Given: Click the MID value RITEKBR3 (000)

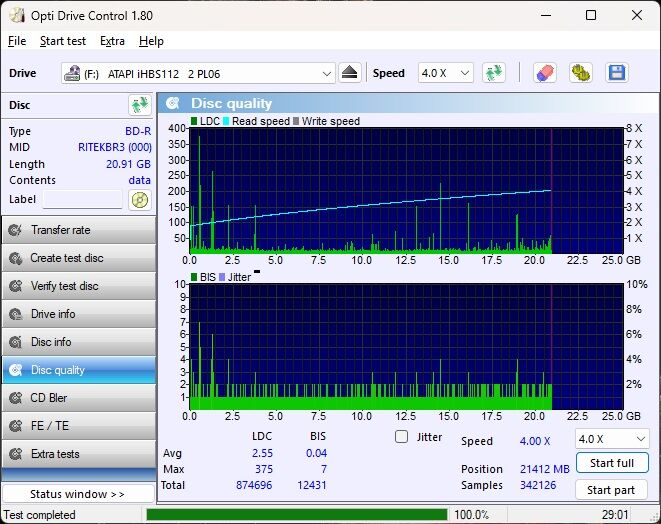Looking at the screenshot, I should point(115,147).
